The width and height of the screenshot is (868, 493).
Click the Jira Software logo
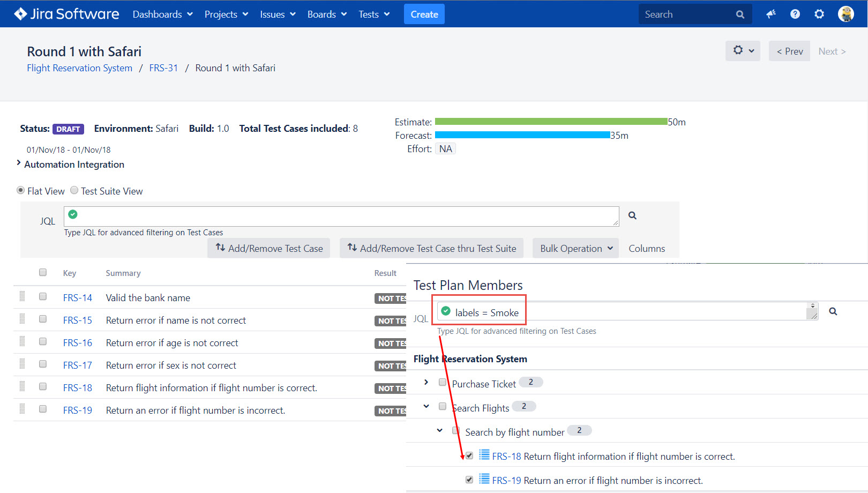point(66,14)
